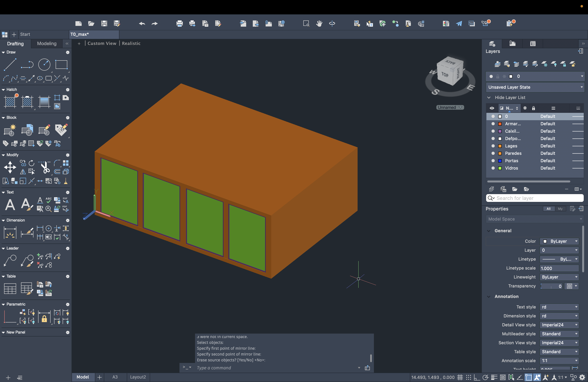Viewport: 588px width, 382px height.
Task: Click the Portas layer color swatch
Action: coord(500,161)
